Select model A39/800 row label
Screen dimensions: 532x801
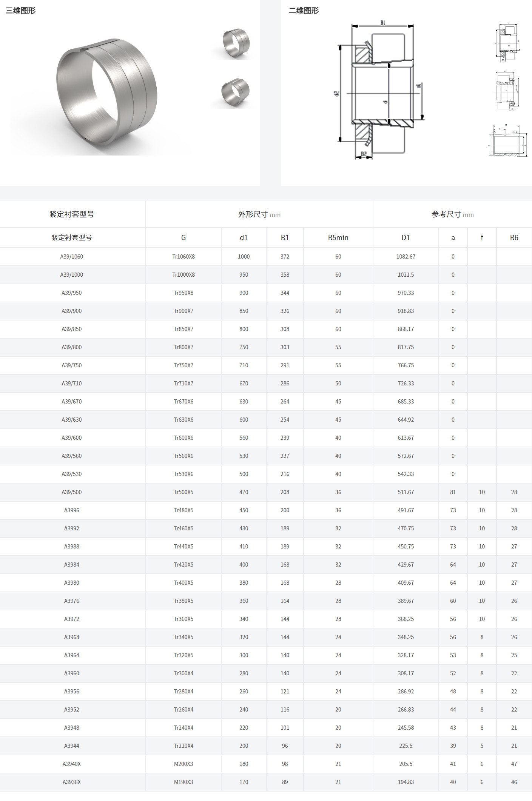[72, 347]
